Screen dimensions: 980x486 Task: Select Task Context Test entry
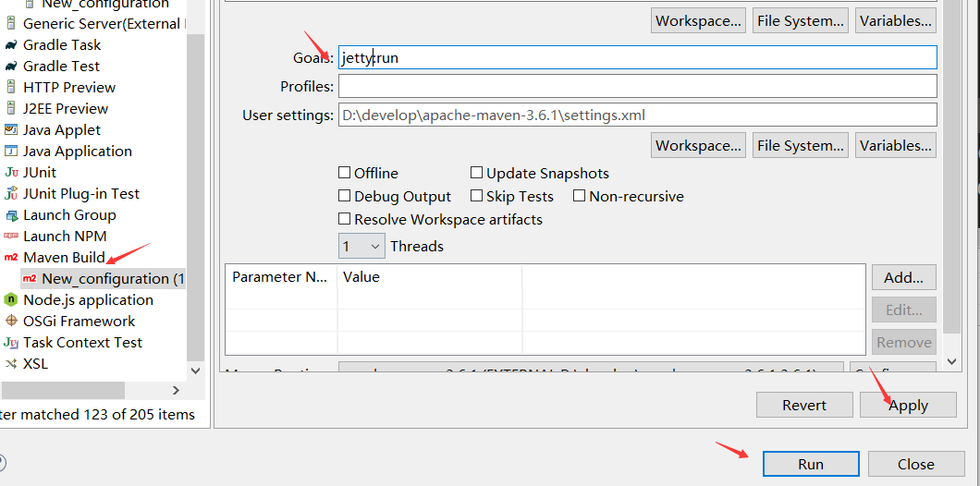82,342
